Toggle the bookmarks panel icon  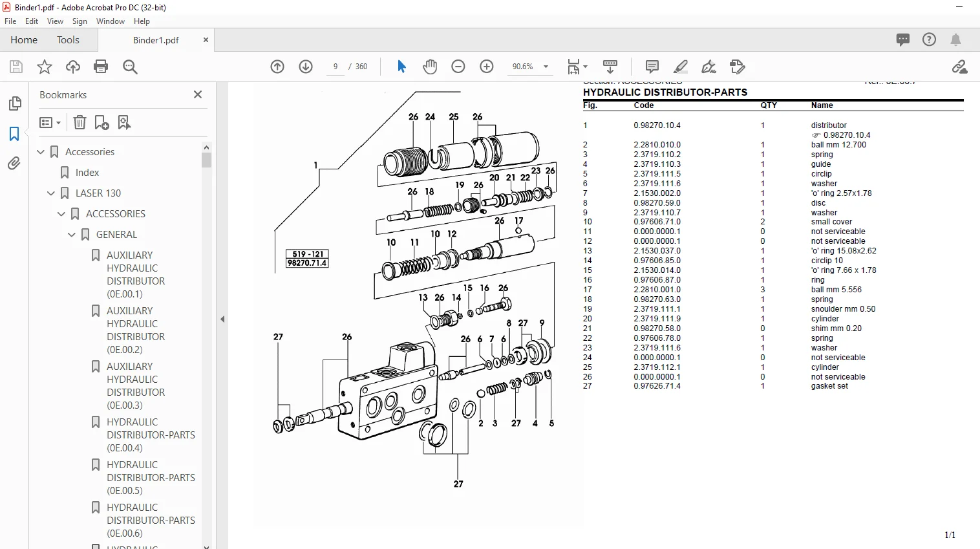(14, 134)
